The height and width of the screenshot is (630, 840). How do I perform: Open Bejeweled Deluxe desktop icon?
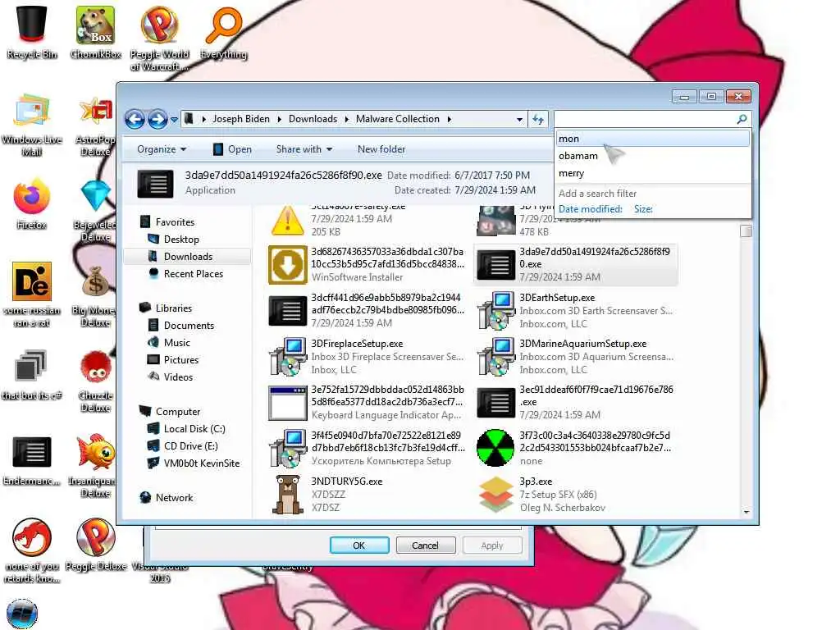[x=95, y=210]
